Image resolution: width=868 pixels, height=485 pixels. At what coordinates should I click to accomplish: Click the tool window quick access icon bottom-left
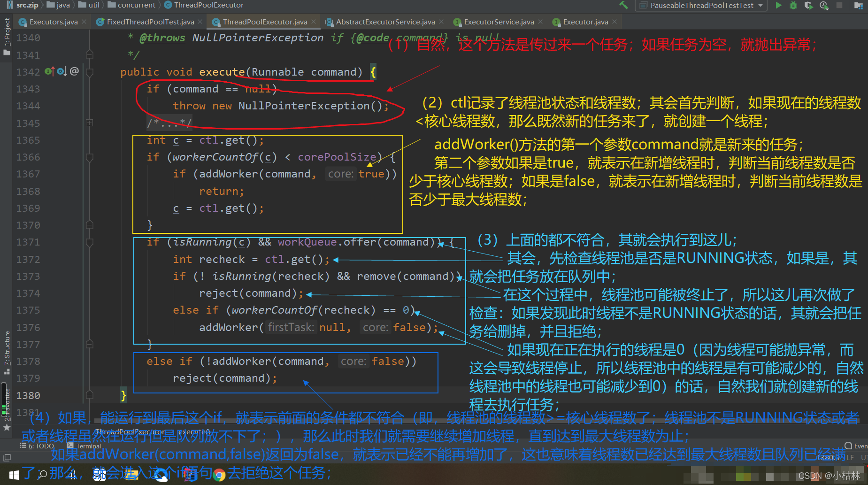7,457
